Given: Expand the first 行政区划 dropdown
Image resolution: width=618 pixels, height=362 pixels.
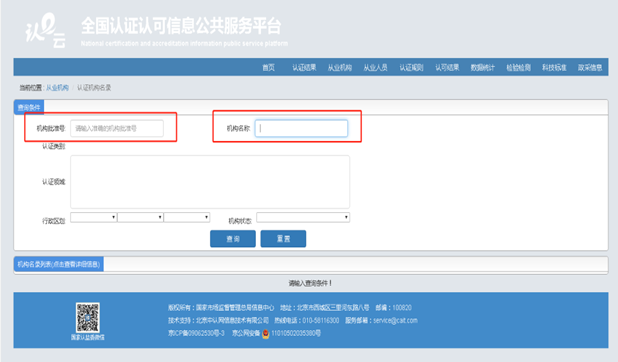Looking at the screenshot, I should click(93, 217).
